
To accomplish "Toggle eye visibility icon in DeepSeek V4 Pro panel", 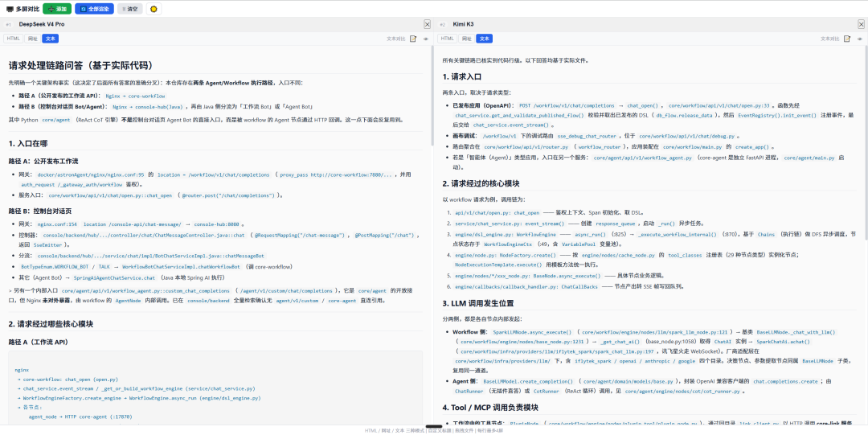I will (426, 39).
